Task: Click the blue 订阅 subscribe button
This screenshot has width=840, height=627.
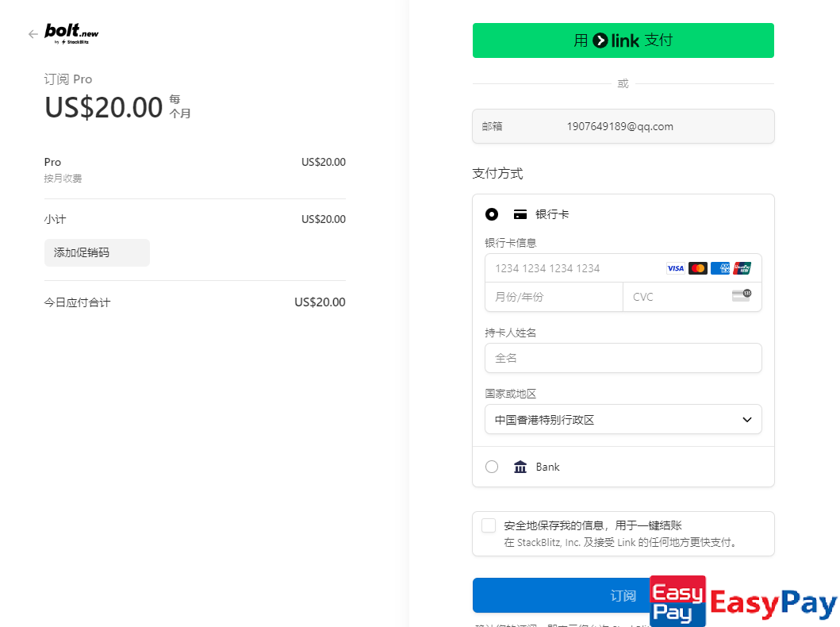Action: (562, 595)
